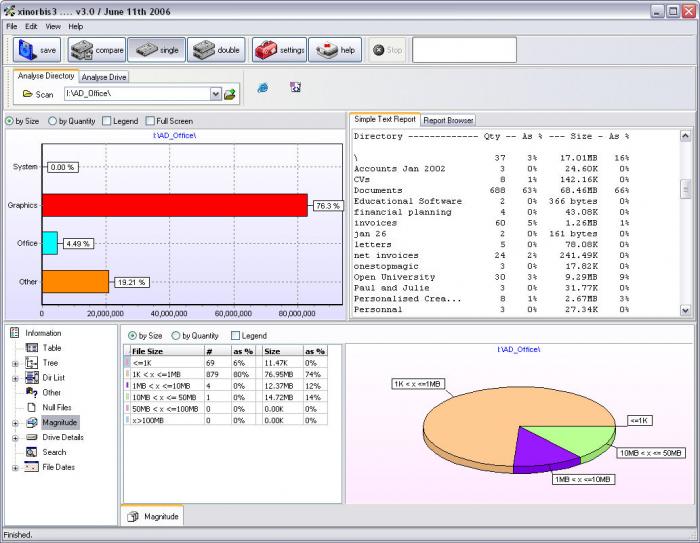The height and width of the screenshot is (543, 700).
Task: Expand the Magnitude node
Action: [x=15, y=423]
